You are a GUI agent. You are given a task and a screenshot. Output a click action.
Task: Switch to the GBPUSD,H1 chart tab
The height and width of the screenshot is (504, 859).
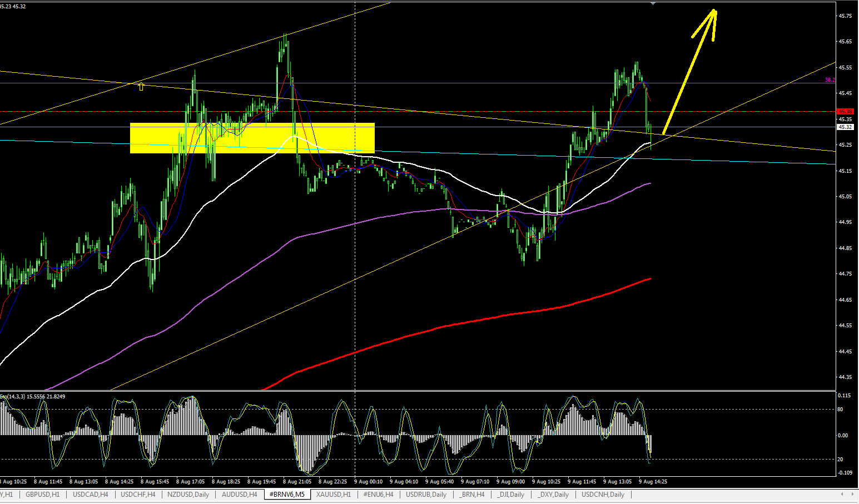coord(42,495)
